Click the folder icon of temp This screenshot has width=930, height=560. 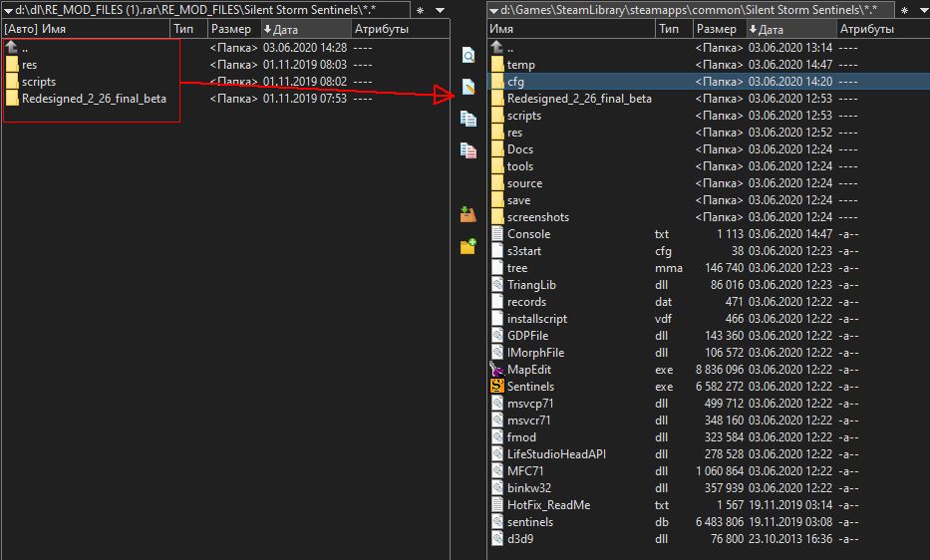(x=497, y=65)
